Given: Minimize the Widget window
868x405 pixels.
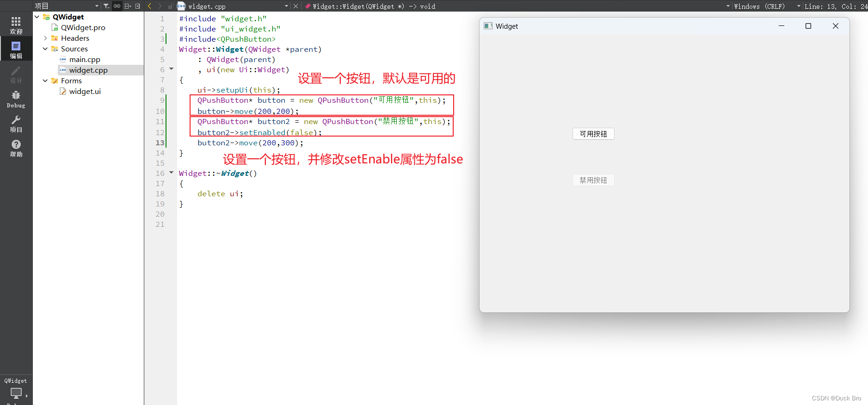Looking at the screenshot, I should point(782,26).
